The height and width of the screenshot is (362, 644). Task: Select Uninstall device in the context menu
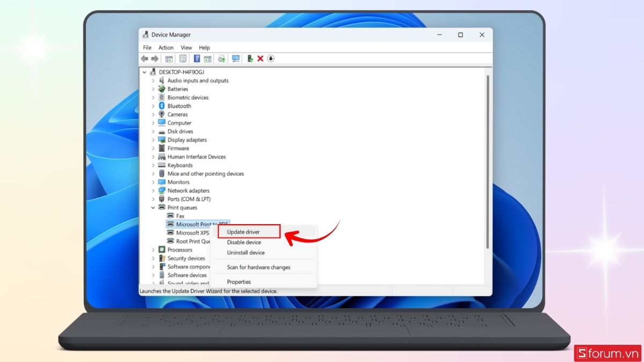point(246,253)
